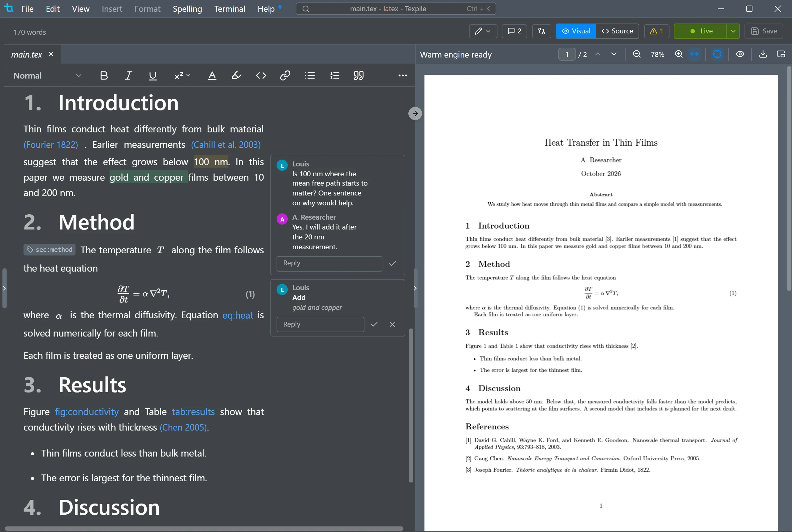Open the track changes review button
The width and height of the screenshot is (792, 532).
tap(542, 31)
